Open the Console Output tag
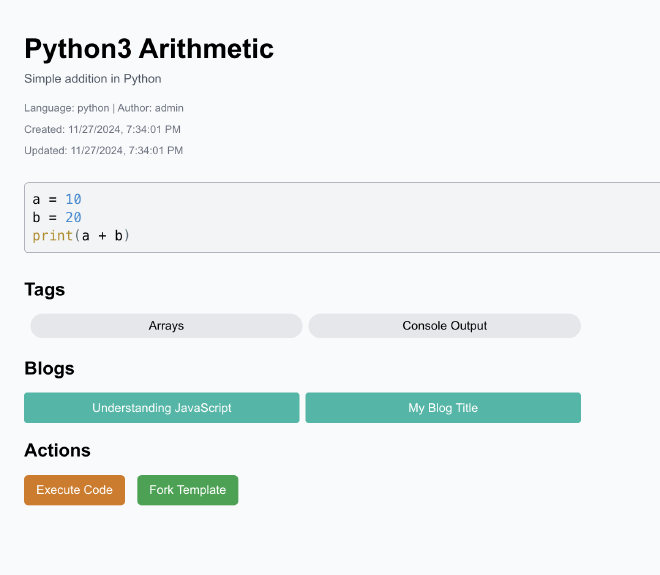This screenshot has width=660, height=575. click(x=444, y=326)
